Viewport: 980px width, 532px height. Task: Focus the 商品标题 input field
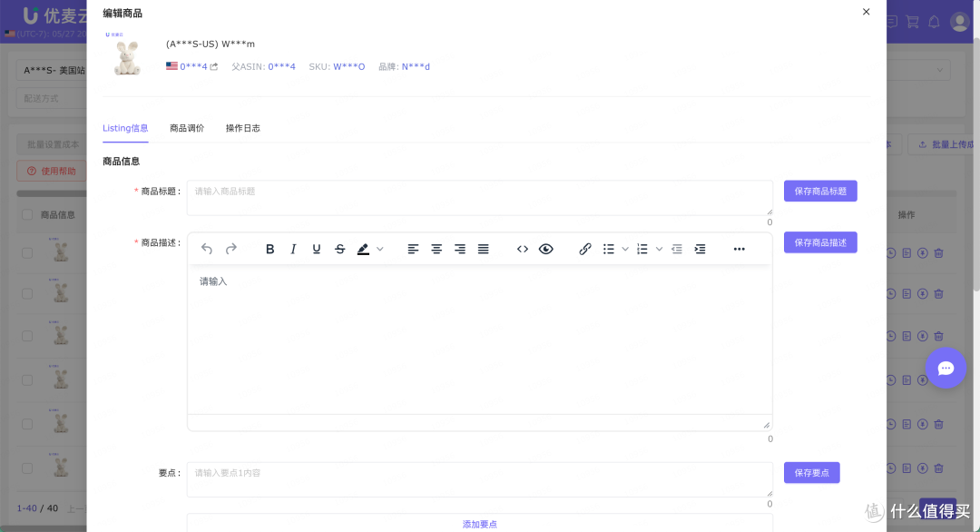tap(480, 198)
